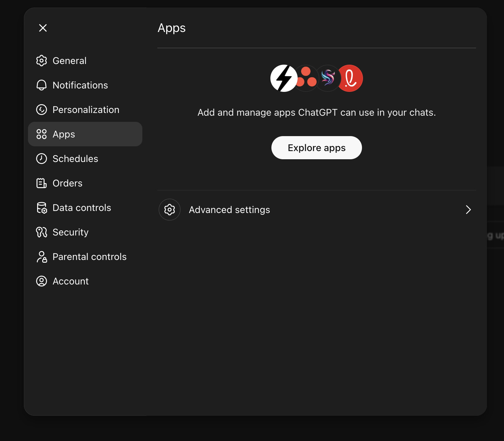Click the Parental controls person-lock icon
Viewport: 504px width, 441px height.
click(x=42, y=257)
